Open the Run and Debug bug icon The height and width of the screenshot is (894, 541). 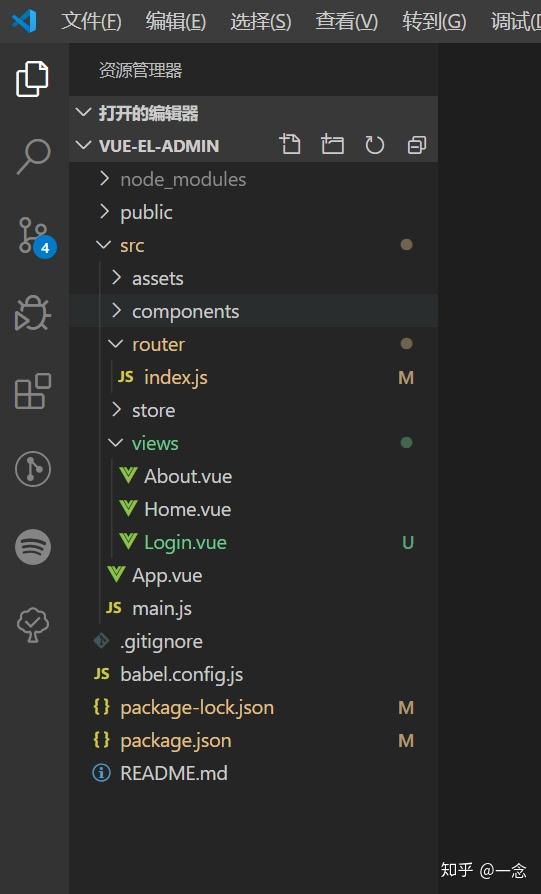coord(32,313)
